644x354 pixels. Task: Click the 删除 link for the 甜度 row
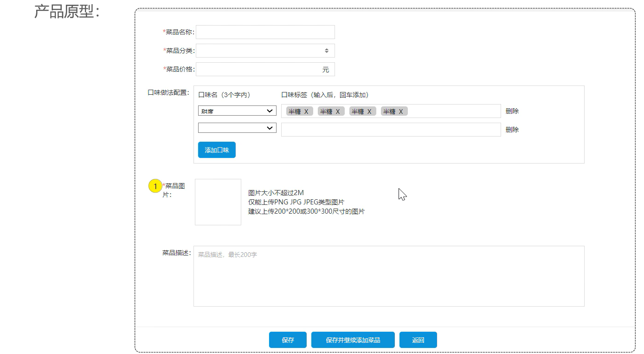tap(512, 111)
